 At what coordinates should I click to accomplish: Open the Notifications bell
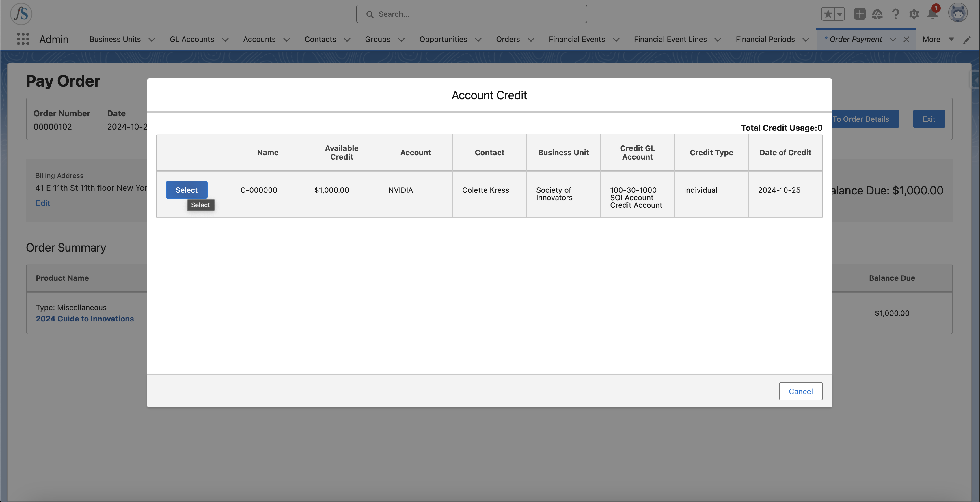click(932, 14)
